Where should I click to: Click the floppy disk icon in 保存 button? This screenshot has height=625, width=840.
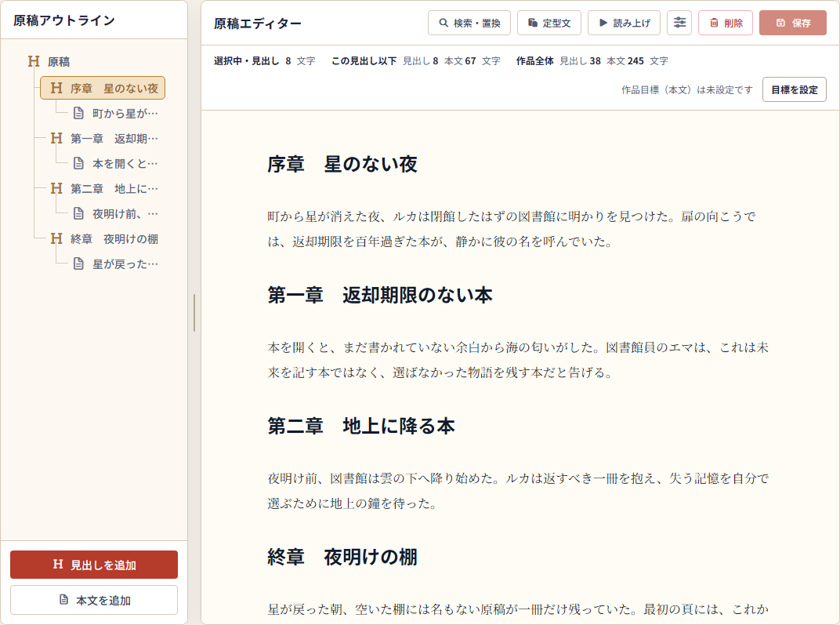(x=780, y=23)
